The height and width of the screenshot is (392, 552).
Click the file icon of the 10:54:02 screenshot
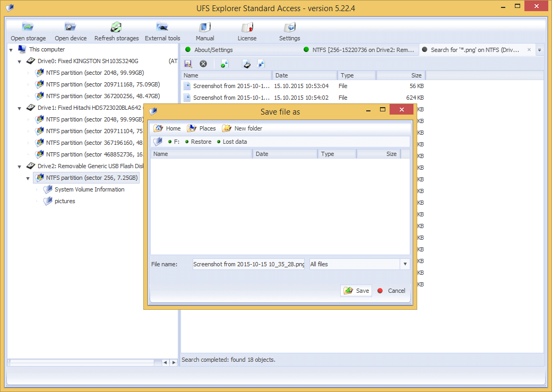[x=187, y=98]
